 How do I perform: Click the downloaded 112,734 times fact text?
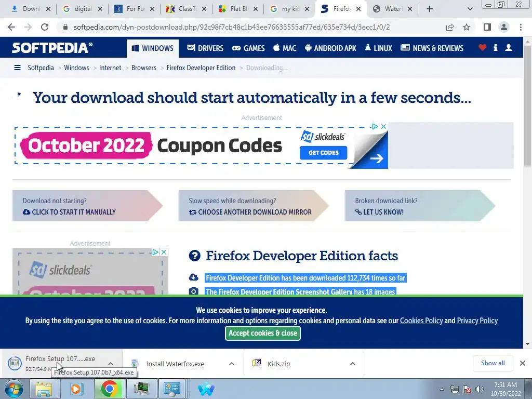tap(305, 278)
